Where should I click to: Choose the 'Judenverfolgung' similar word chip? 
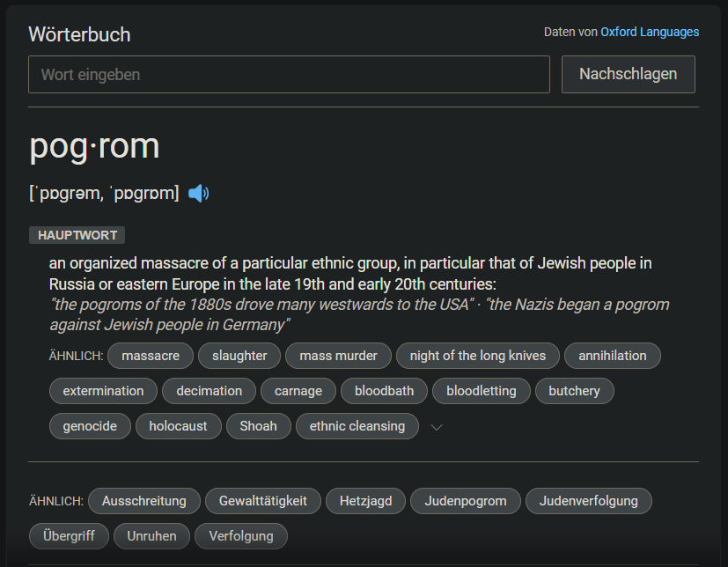tap(588, 501)
